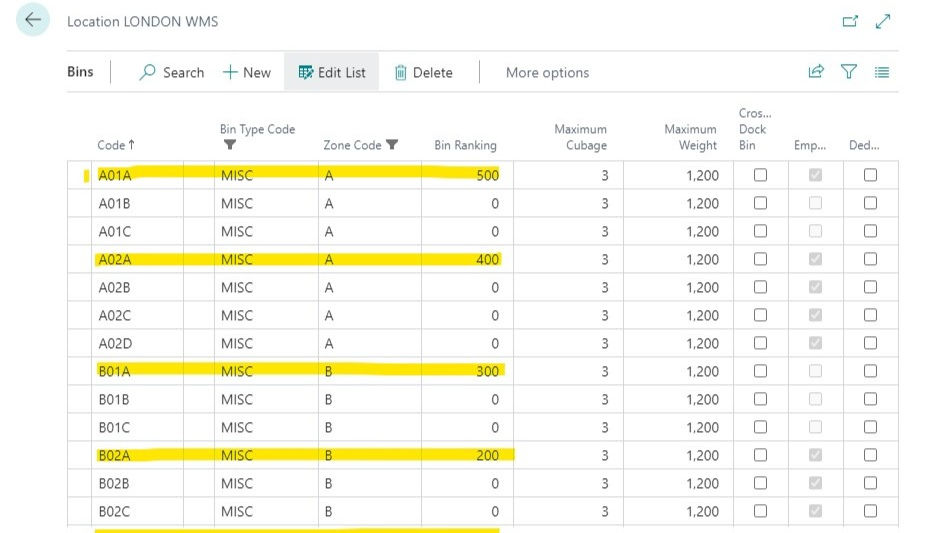Image resolution: width=949 pixels, height=533 pixels.
Task: Click Bin Type Code cell for B01C
Action: point(266,428)
